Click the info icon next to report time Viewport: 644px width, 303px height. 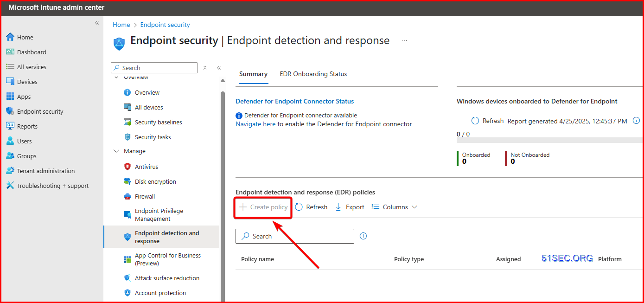click(637, 121)
